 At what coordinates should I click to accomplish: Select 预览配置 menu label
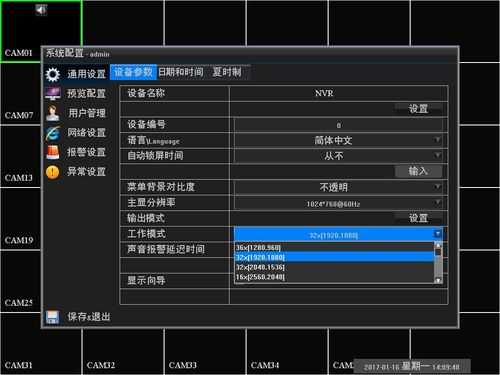tap(87, 94)
